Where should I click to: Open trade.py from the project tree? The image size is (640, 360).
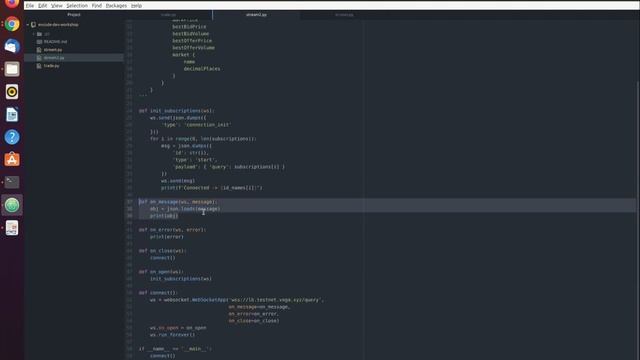pos(51,66)
